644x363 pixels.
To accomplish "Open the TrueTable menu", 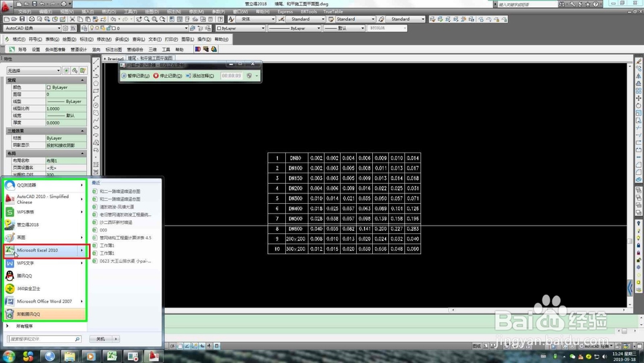I will [x=333, y=12].
